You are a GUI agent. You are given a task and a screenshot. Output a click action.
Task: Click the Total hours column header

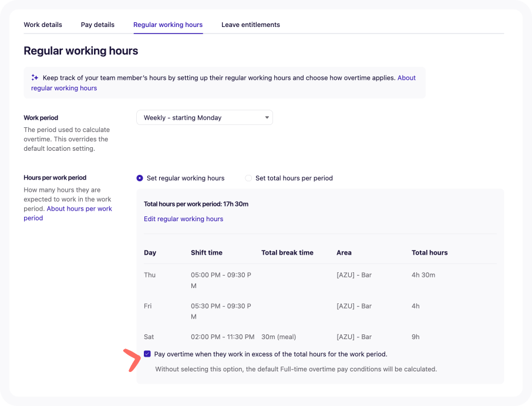[x=429, y=253]
